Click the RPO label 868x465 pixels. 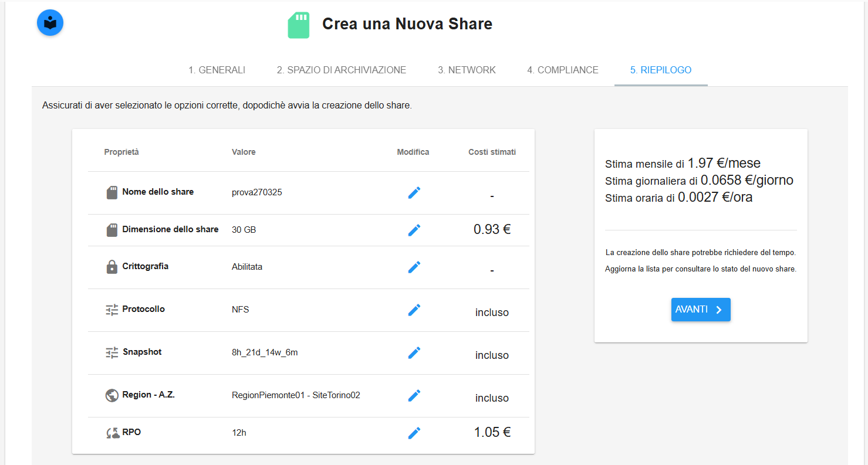pos(131,432)
